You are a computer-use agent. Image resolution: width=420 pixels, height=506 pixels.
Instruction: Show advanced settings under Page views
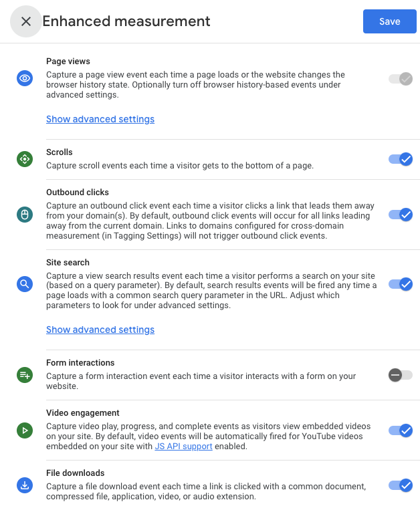(100, 119)
